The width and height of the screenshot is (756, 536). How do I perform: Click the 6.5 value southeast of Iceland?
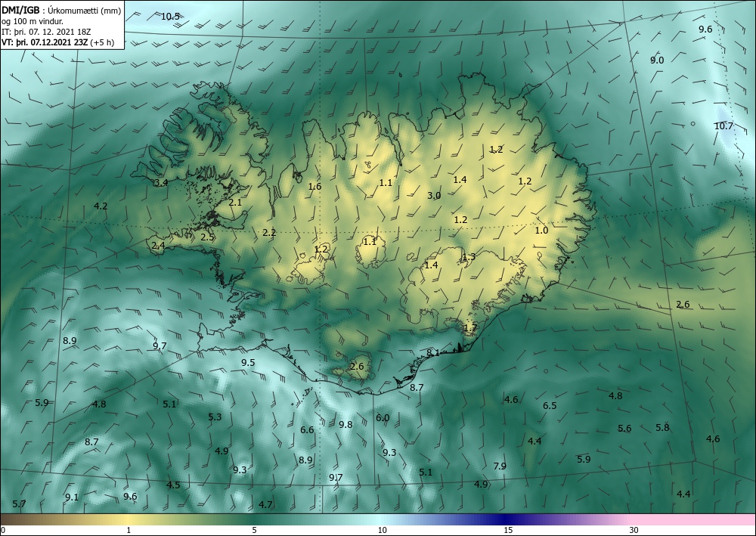550,406
